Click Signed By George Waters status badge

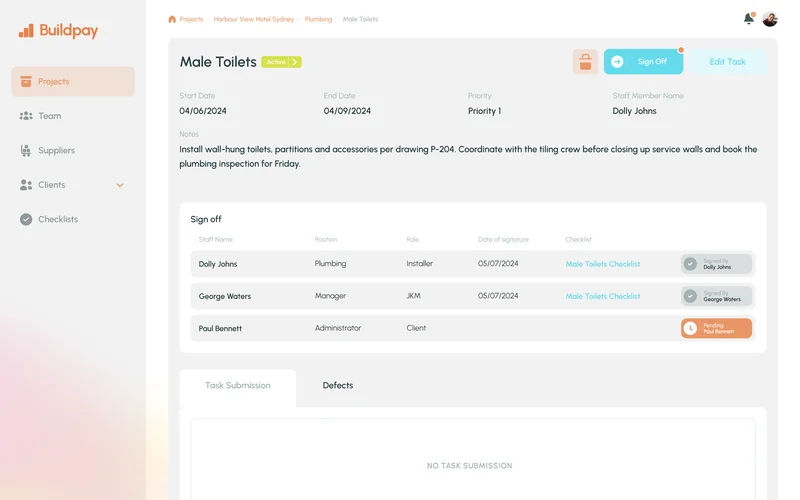coord(716,296)
